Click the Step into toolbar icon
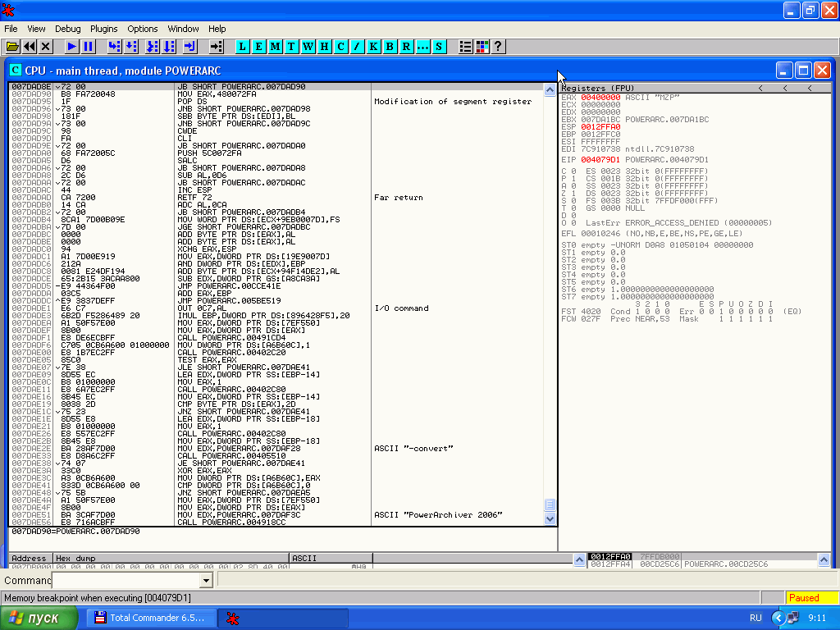840x630 pixels. [x=114, y=47]
